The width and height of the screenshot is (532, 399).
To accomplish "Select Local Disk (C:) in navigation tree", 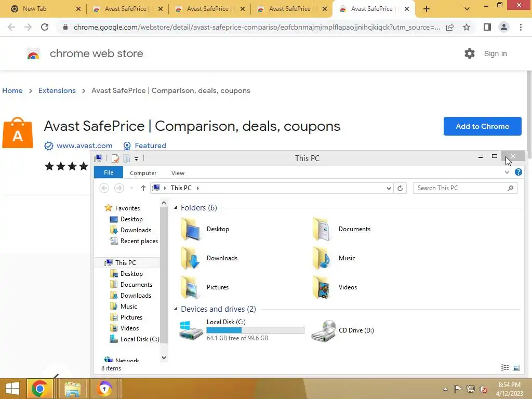I will pos(139,339).
